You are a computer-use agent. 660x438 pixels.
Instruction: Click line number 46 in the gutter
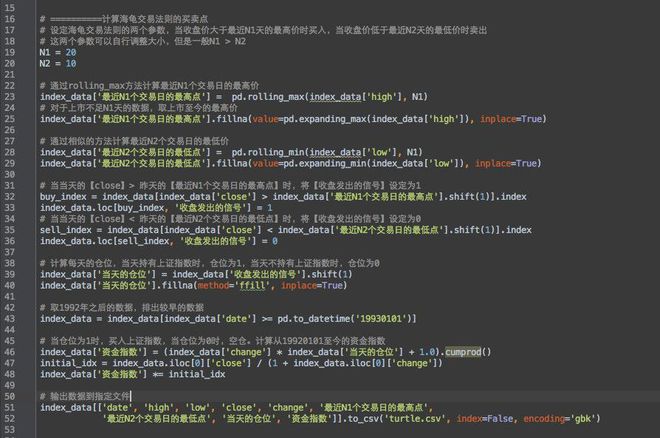click(9, 352)
